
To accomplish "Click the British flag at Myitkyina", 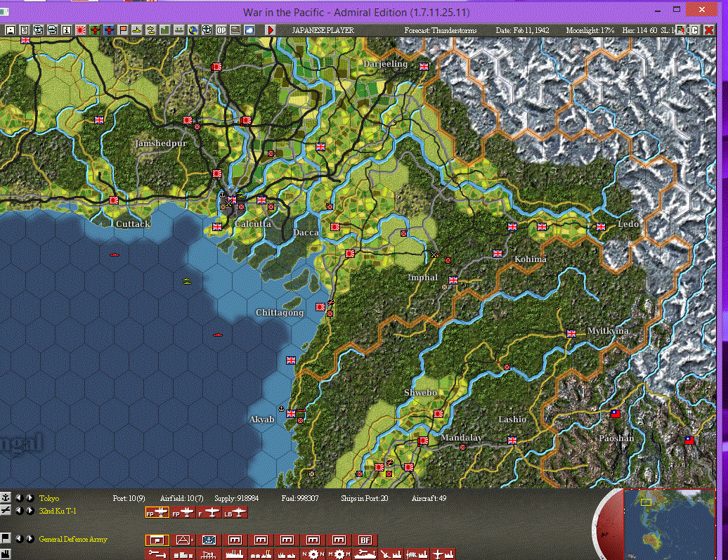I will [571, 334].
